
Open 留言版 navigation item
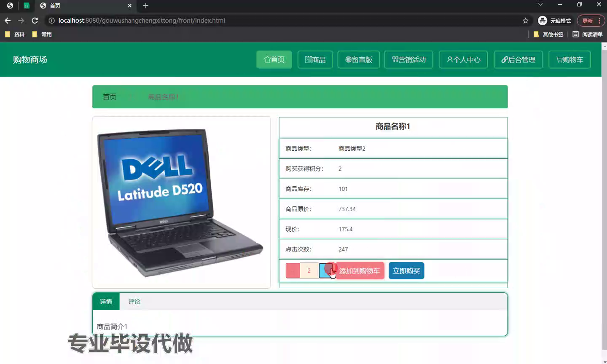[x=359, y=59]
